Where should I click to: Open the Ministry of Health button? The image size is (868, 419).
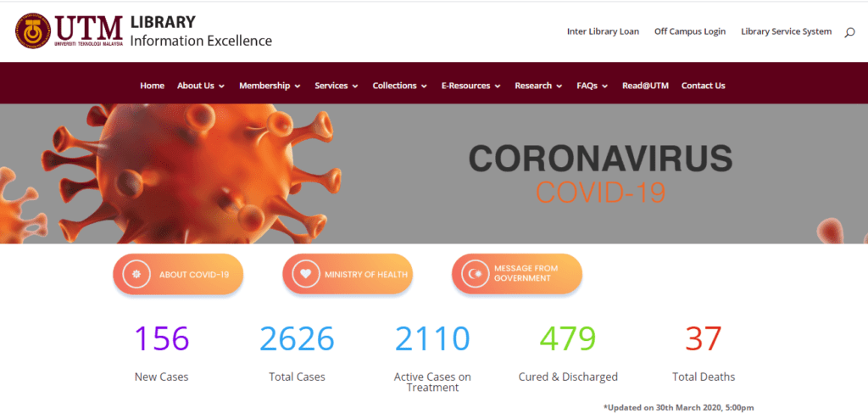tap(348, 274)
